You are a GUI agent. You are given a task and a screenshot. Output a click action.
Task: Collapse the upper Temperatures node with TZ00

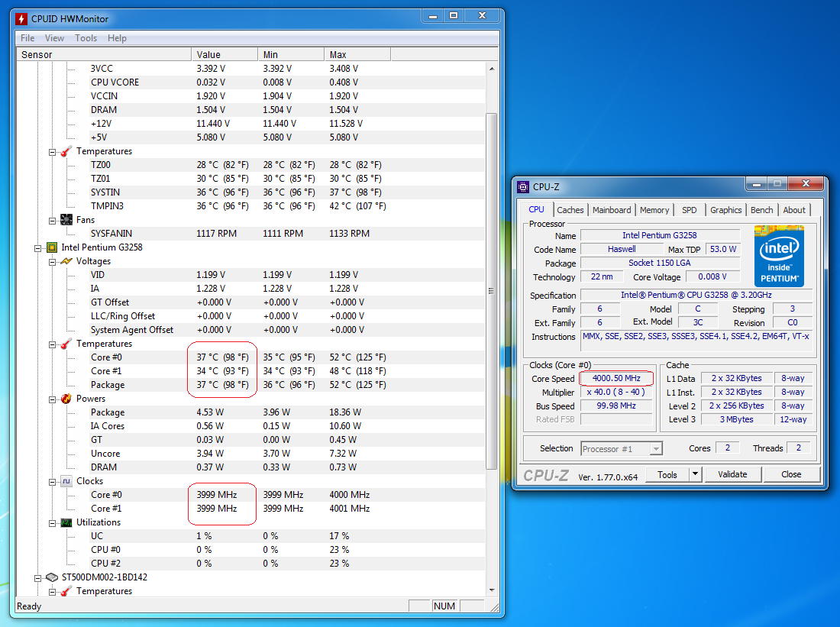click(52, 152)
